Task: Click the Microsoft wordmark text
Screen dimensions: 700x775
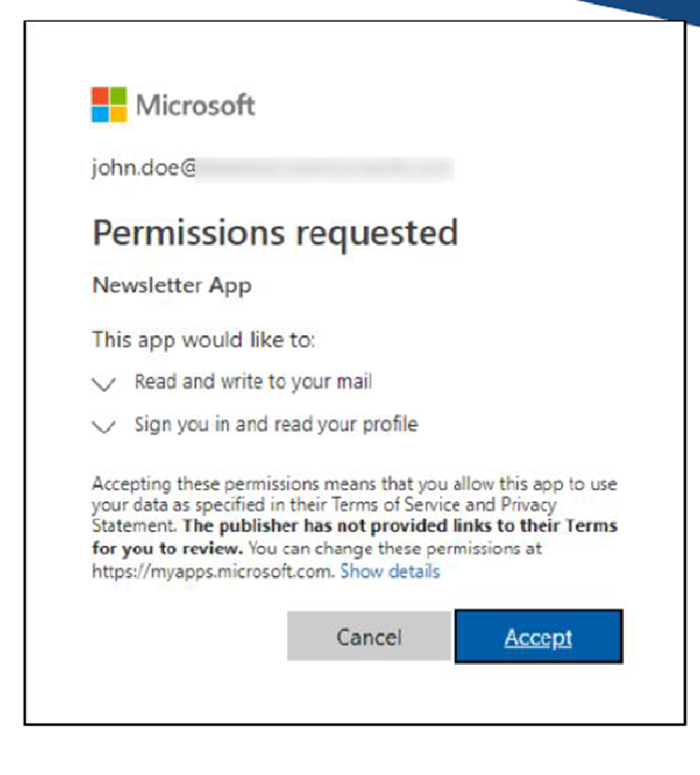Action: click(x=195, y=105)
